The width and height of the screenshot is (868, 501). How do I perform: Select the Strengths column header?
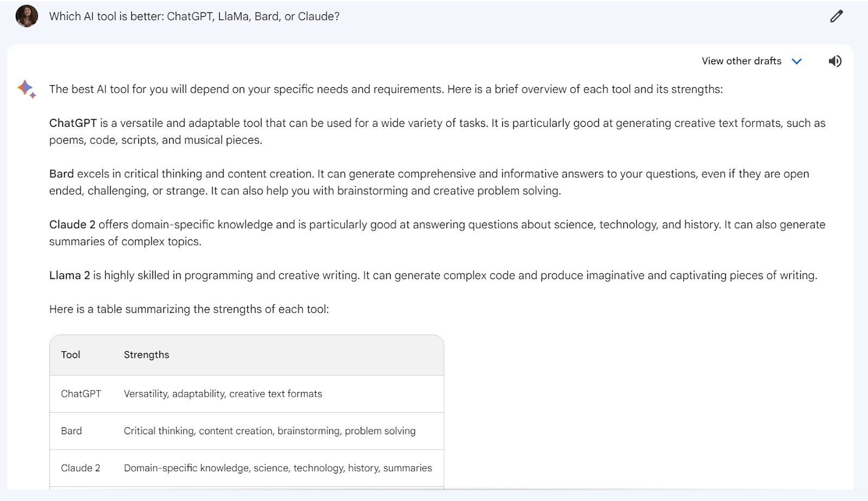pyautogui.click(x=146, y=355)
